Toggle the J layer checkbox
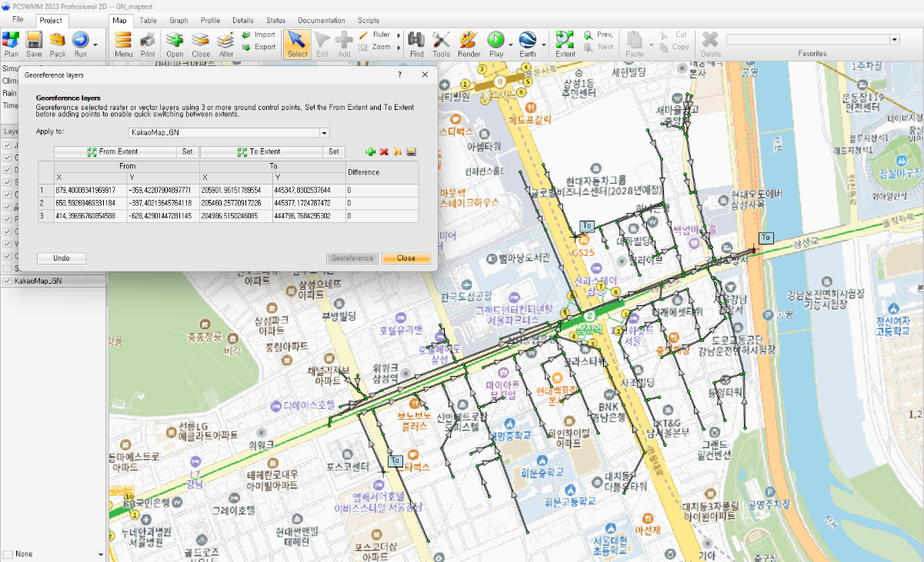Viewport: 924px width, 562px height. coord(8,145)
